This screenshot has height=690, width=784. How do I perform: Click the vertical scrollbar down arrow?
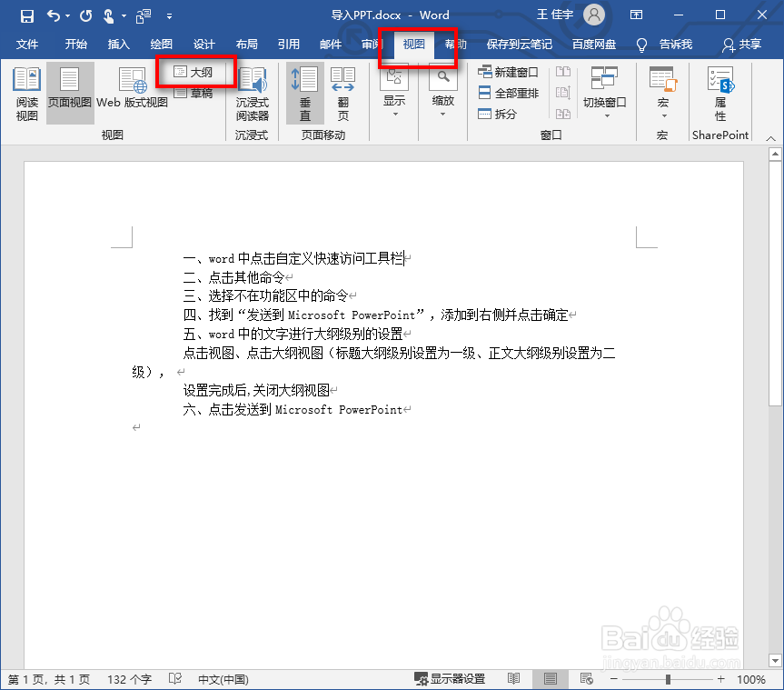pos(775,661)
